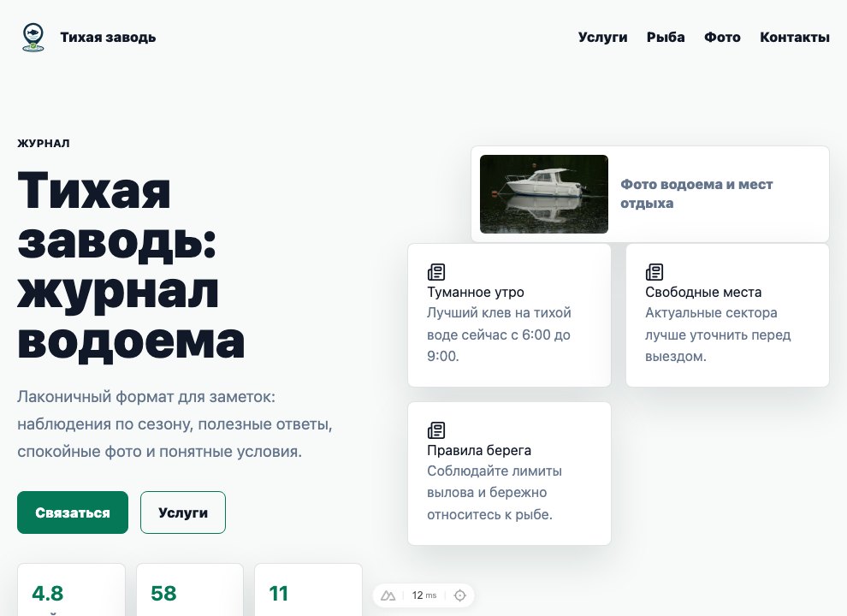Screen dimensions: 847x616
Task: Go to the Рыба navigation item
Action: point(666,38)
